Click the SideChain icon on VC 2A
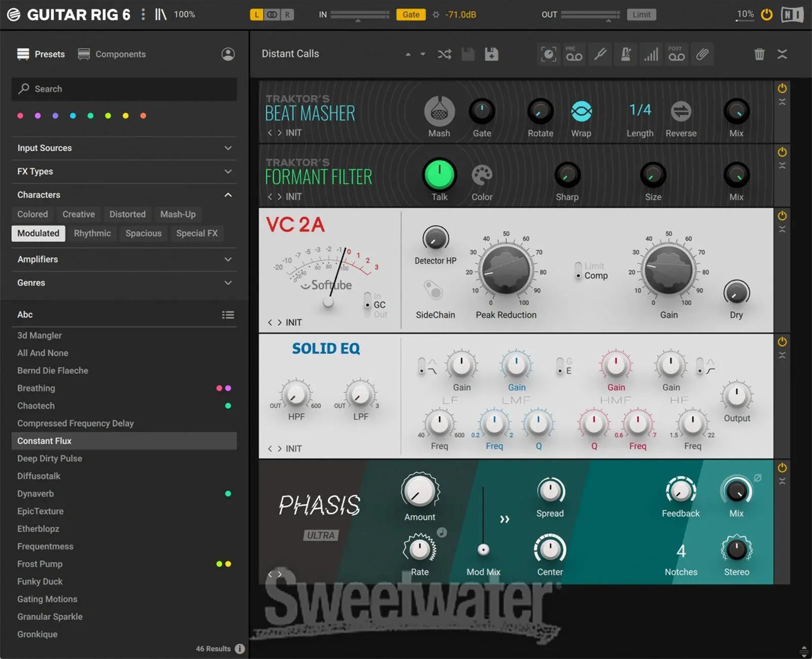Viewport: 812px width, 659px height. [433, 290]
